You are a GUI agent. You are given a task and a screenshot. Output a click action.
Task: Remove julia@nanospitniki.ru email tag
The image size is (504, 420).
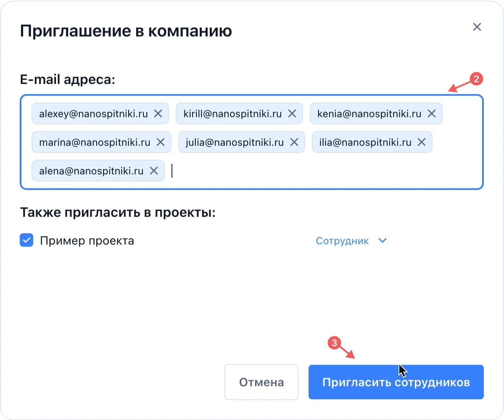[x=294, y=142]
